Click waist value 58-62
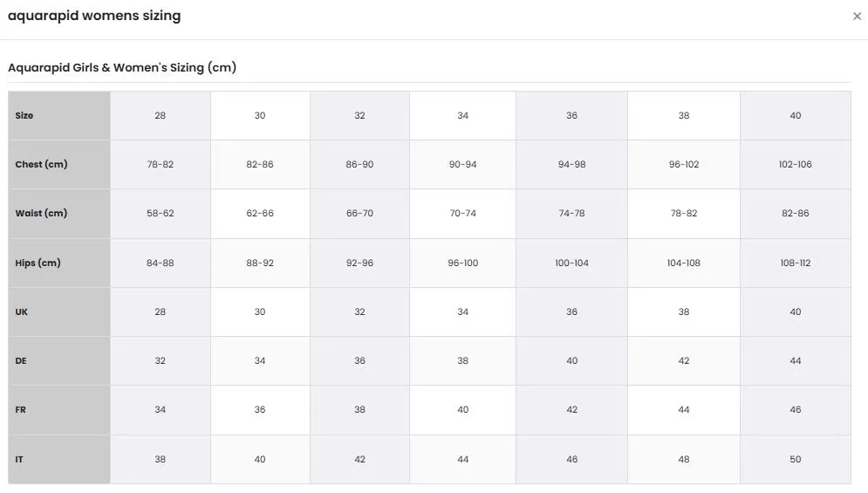Image resolution: width=868 pixels, height=493 pixels. click(160, 213)
